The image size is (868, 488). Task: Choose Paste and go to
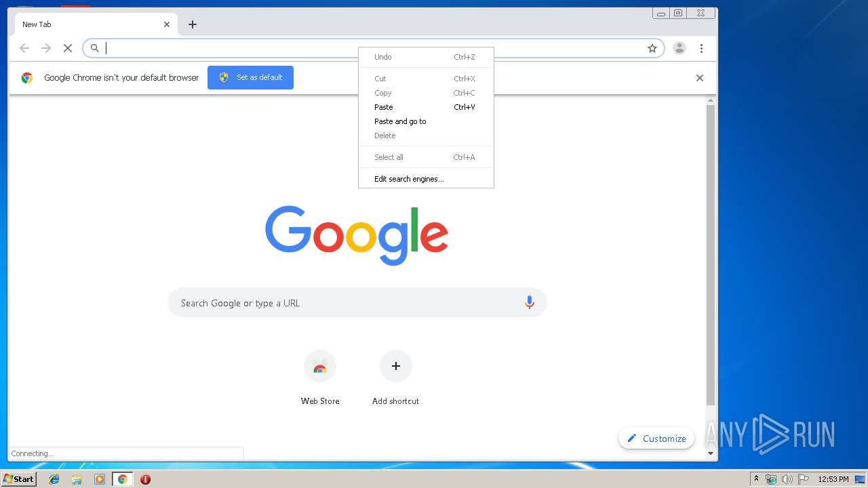pyautogui.click(x=426, y=121)
